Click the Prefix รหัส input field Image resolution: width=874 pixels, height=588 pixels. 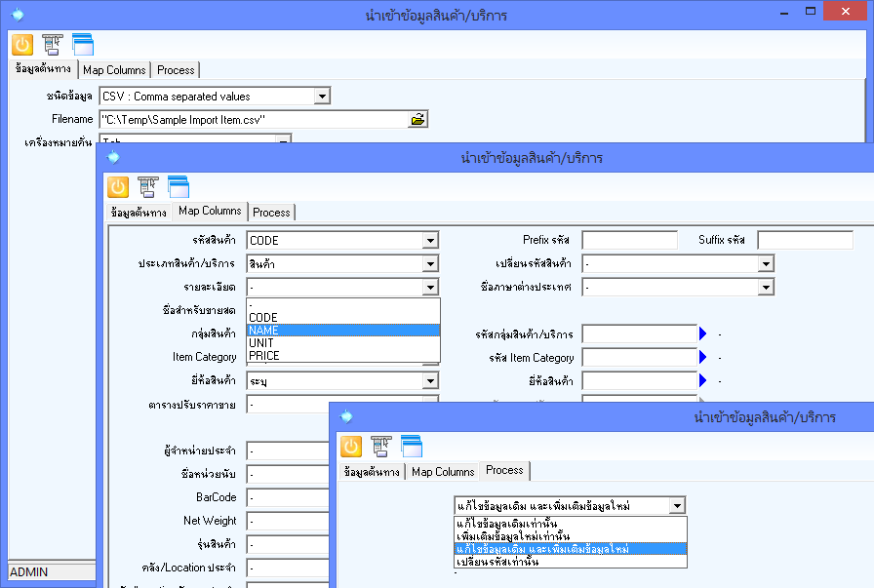pos(629,240)
